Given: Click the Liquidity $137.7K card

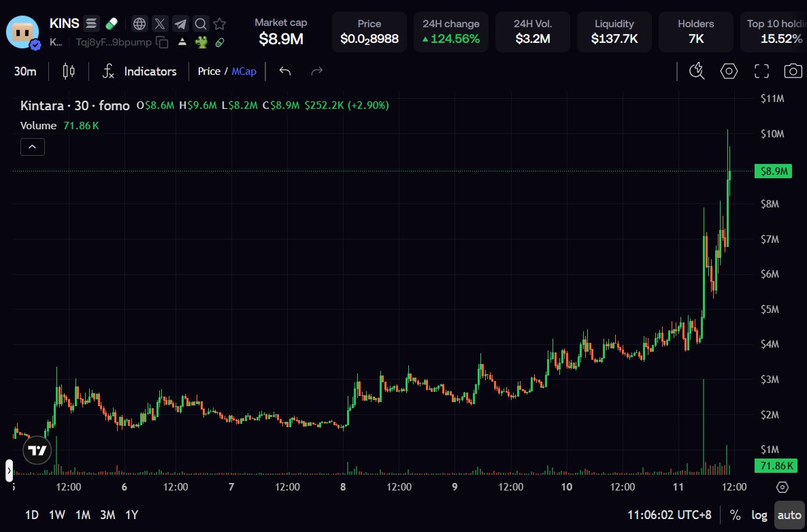Looking at the screenshot, I should click(x=614, y=32).
